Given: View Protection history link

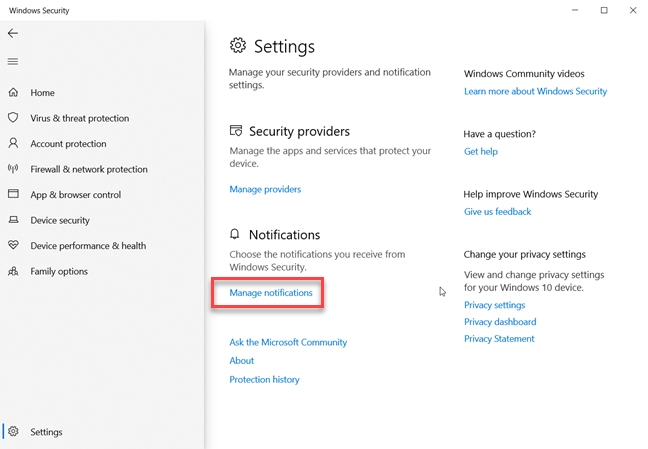Looking at the screenshot, I should [264, 380].
